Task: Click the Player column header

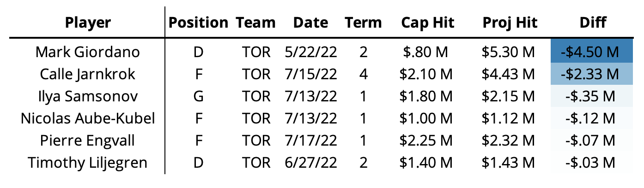Action: 88,23
